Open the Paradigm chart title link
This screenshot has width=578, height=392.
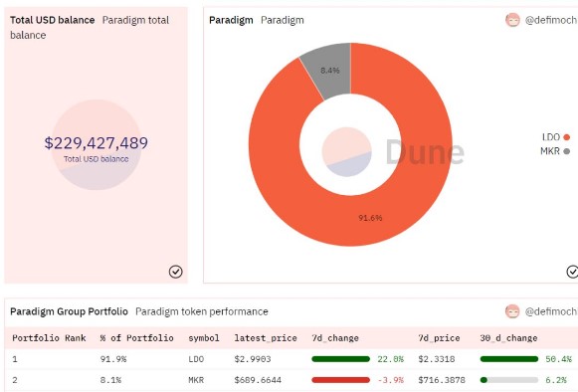(231, 20)
